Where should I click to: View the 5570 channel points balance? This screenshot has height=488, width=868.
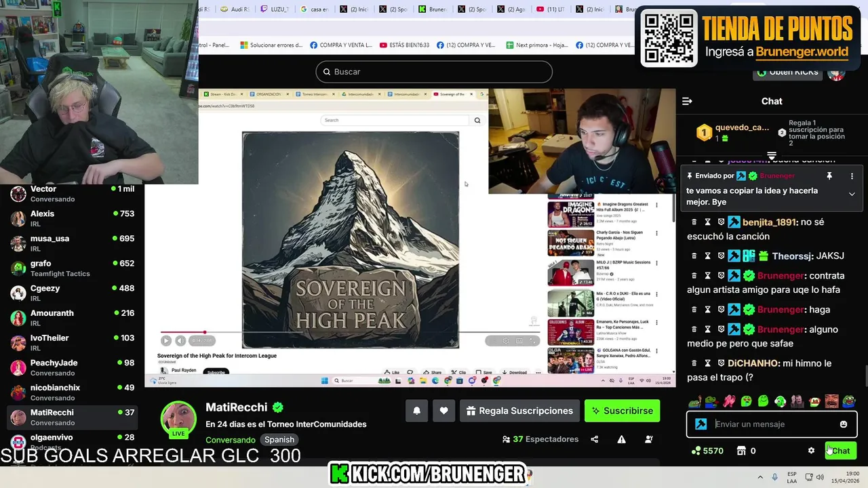coord(707,451)
